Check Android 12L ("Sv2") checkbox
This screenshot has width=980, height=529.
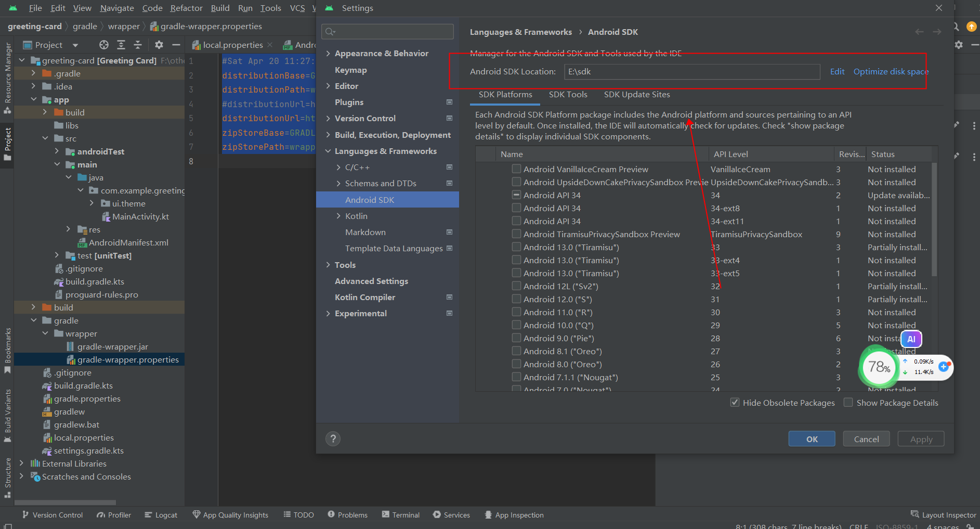click(x=516, y=286)
